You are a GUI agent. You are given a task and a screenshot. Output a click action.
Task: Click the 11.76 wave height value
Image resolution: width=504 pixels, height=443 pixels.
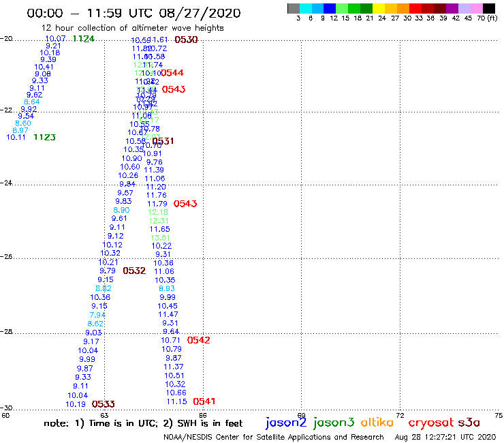pos(157,195)
